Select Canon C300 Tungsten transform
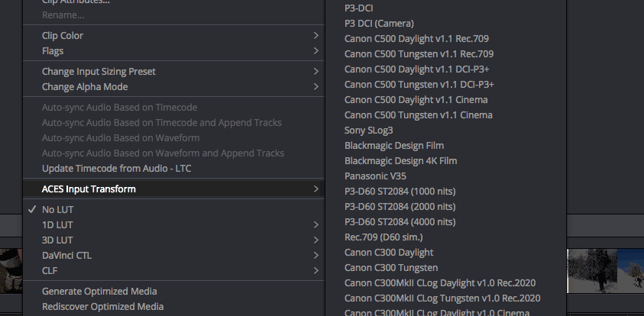Viewport: 644px width, 316px height. [x=391, y=268]
